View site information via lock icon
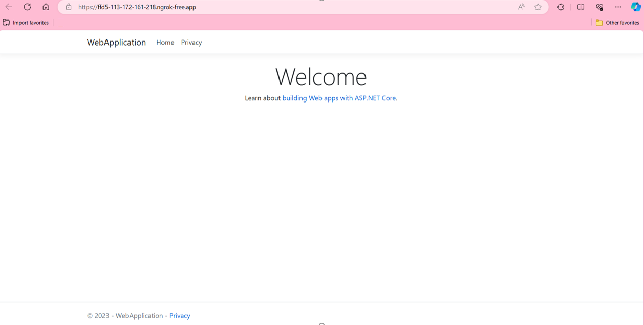 point(69,7)
